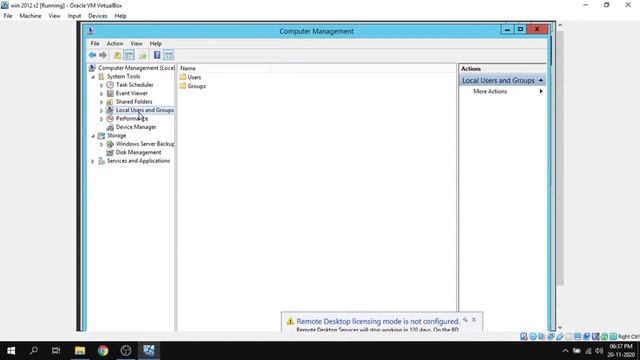Screen dimensions: 640x360
Task: Click the Up one level folder icon
Action: (117, 55)
